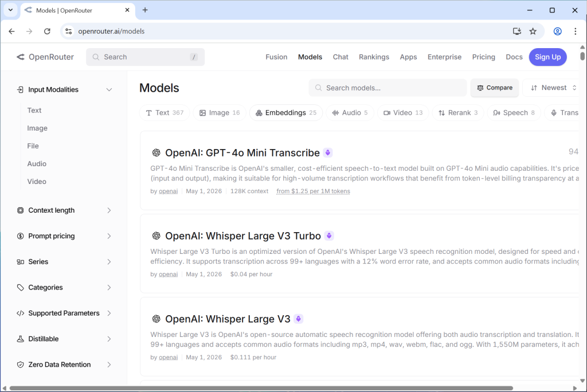Open site information icon in address bar

pyautogui.click(x=69, y=32)
